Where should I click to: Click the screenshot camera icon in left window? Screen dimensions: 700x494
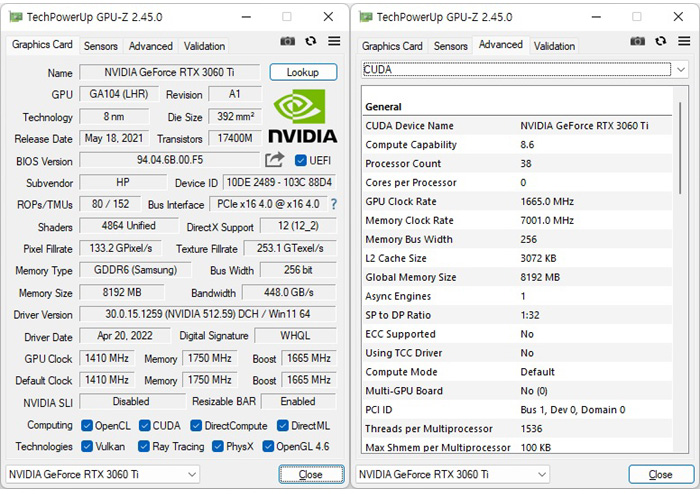[288, 42]
